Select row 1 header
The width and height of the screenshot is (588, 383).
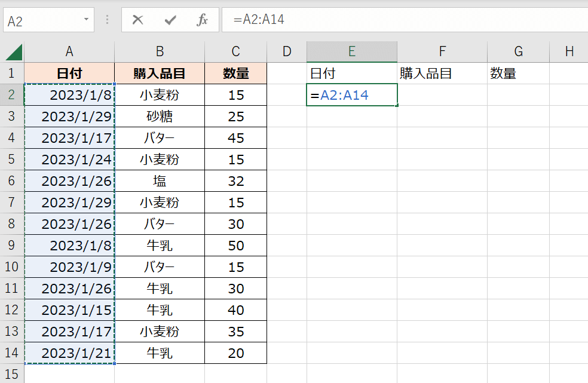[12, 73]
